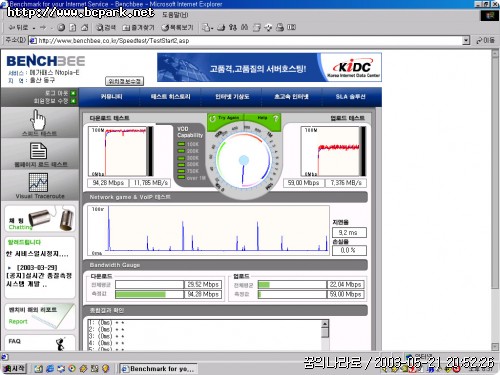Expand the Mail icon dropdown arrow
This screenshot has height=375, width=500.
click(212, 28)
